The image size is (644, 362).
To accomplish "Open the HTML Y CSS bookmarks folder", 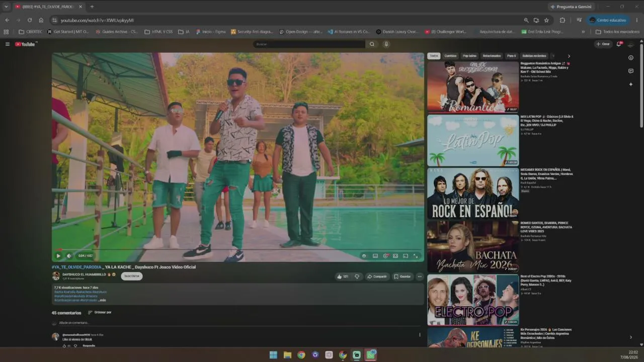I will (158, 32).
